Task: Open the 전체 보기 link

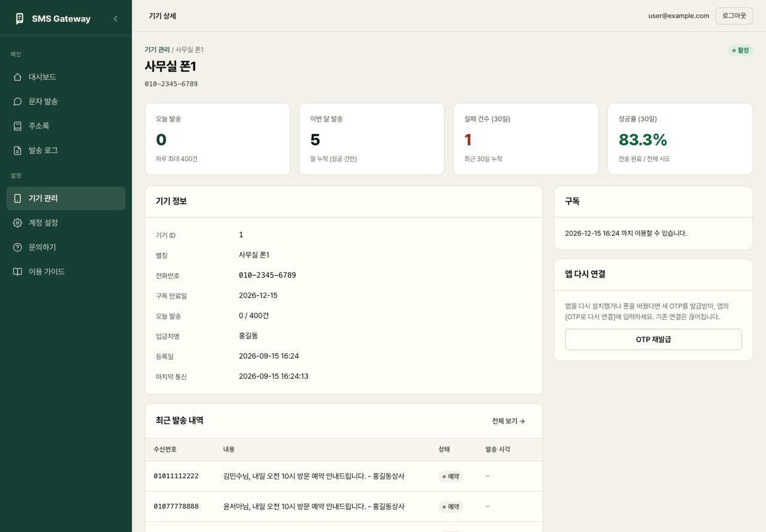Action: coord(509,421)
